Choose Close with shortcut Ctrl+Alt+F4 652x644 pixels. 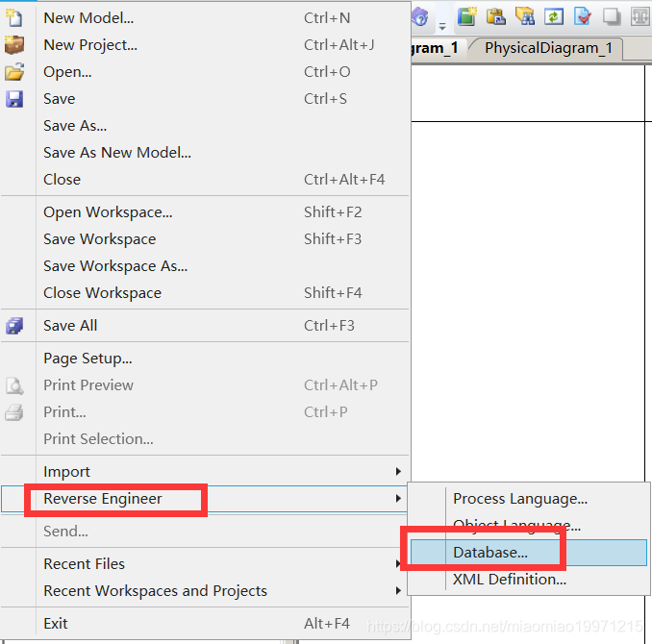206,180
